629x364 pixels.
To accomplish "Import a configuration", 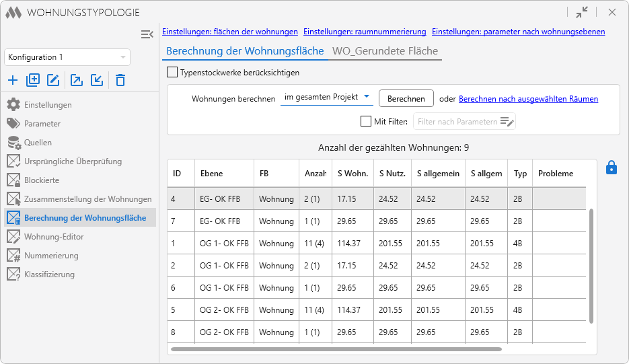I will click(x=97, y=80).
